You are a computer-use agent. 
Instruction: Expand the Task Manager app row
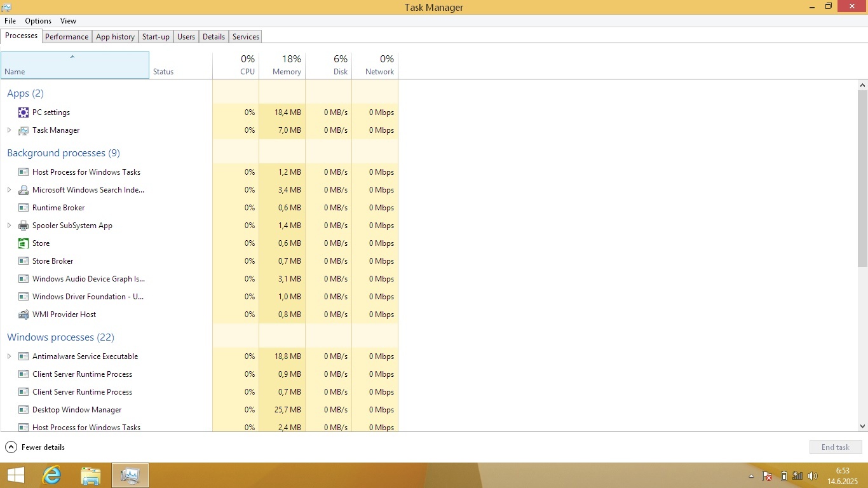(9, 130)
